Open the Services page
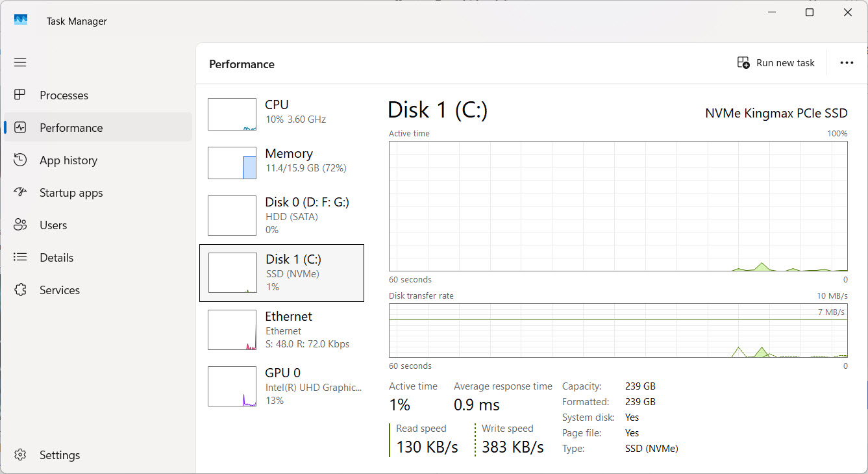This screenshot has width=868, height=474. point(20,290)
